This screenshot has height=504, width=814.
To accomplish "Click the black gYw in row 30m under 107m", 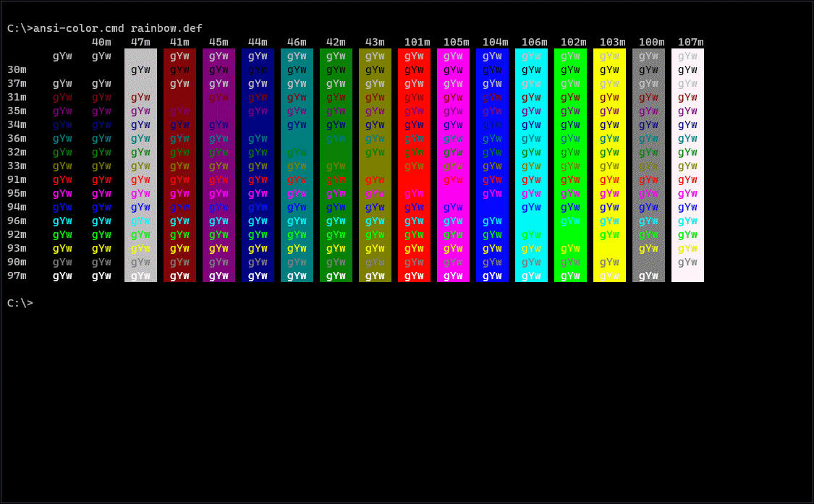I will [688, 70].
